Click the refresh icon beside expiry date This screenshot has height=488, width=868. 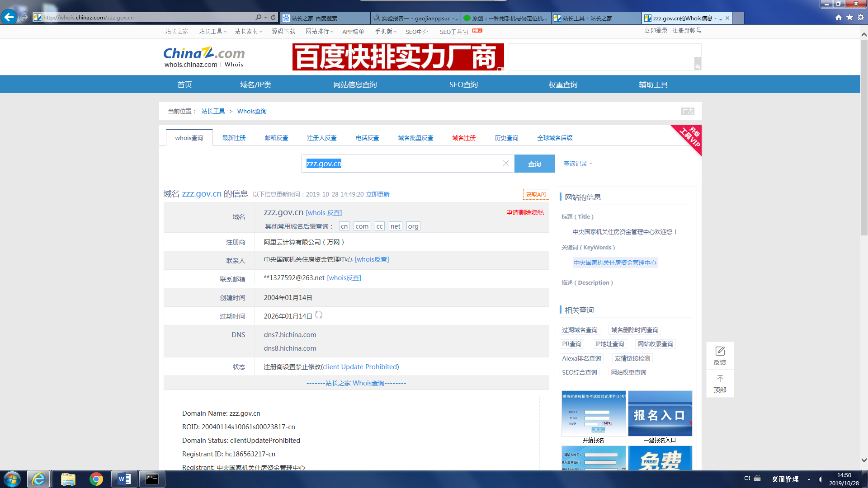point(319,315)
